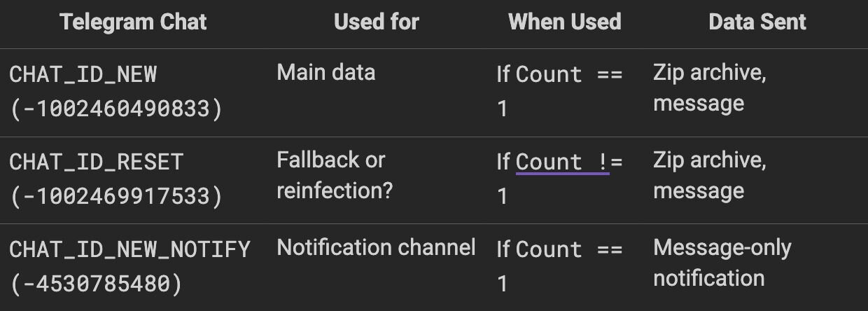The image size is (868, 311).
Task: Click the Main data cell
Action: click(x=326, y=73)
